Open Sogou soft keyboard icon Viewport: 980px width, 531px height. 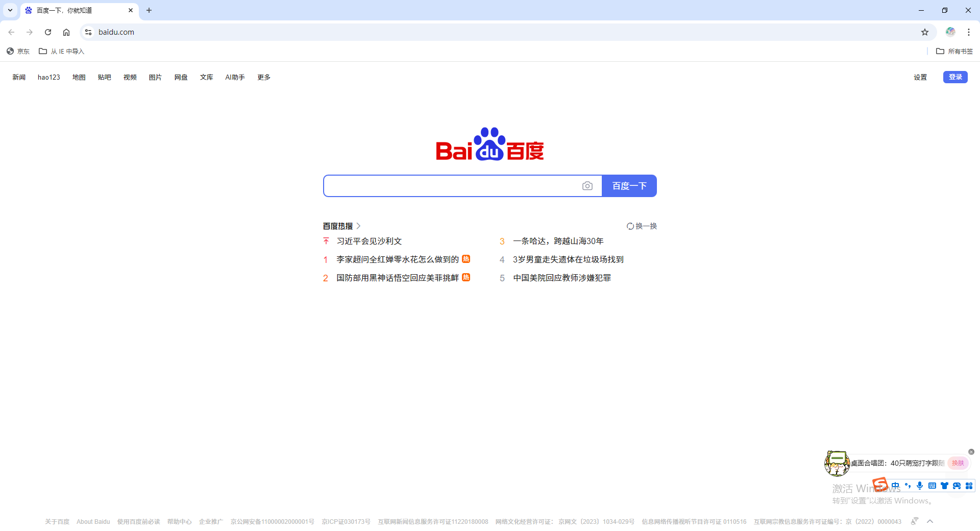[932, 486]
